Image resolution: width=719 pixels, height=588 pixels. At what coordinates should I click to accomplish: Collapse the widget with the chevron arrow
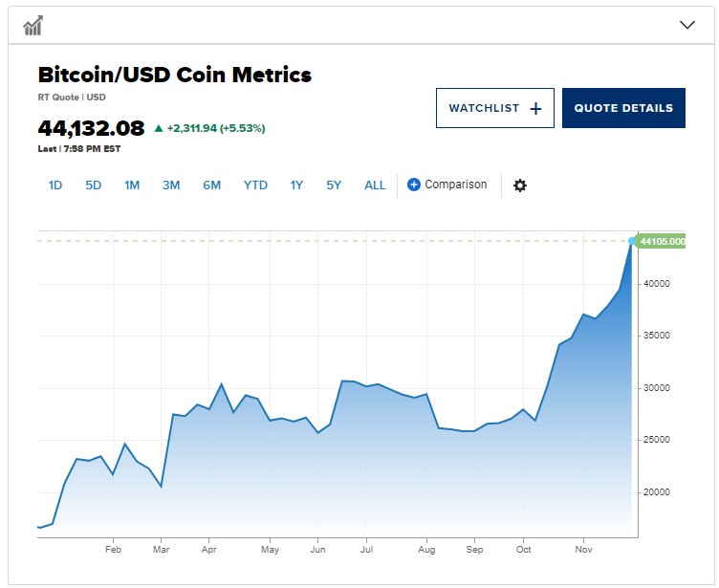tap(686, 25)
